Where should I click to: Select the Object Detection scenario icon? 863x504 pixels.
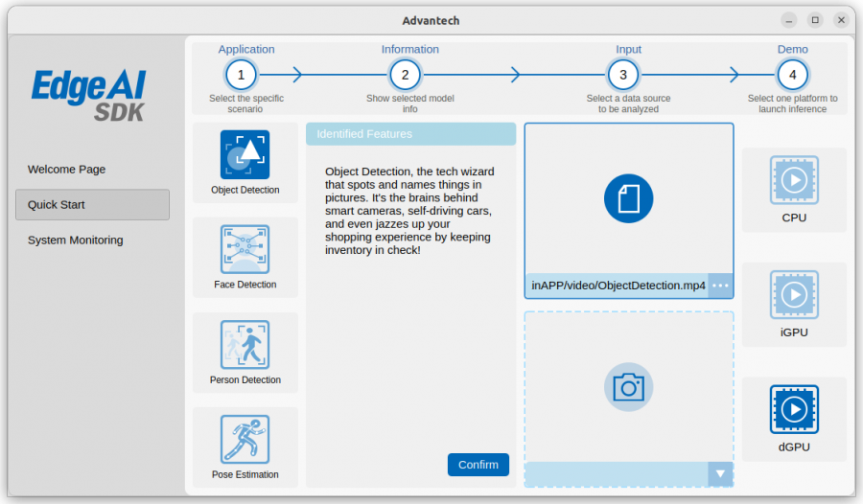coord(245,154)
